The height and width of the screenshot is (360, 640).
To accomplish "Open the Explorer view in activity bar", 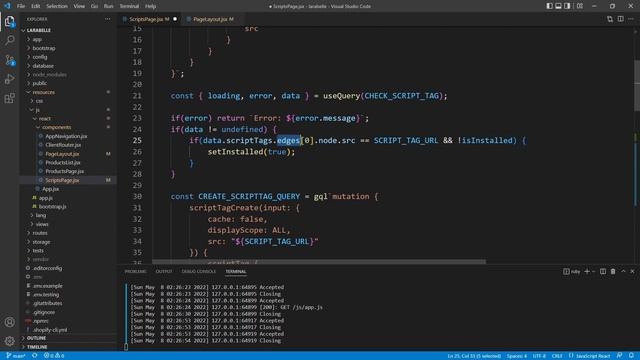I will click(9, 21).
